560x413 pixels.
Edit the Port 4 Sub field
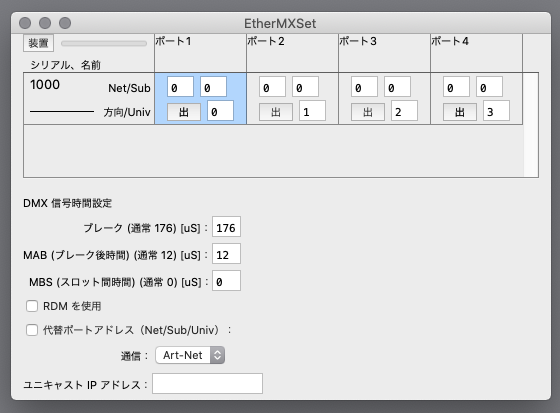(490, 87)
